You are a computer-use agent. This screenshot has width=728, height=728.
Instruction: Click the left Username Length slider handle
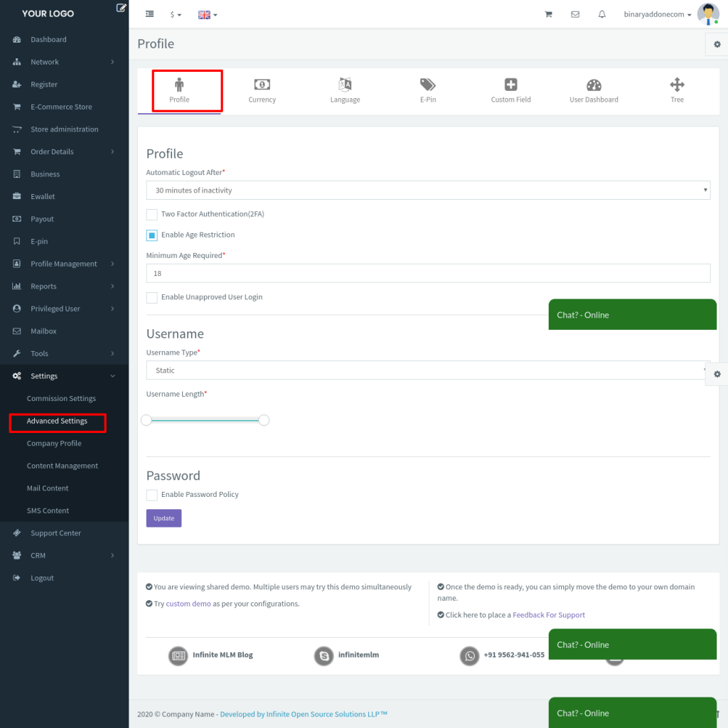[146, 420]
